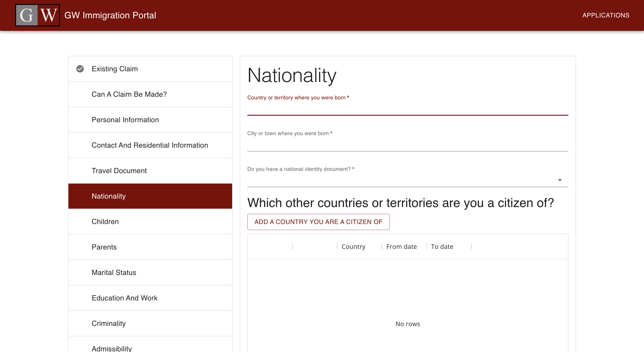
Task: Click the Country column header in the table
Action: 353,246
